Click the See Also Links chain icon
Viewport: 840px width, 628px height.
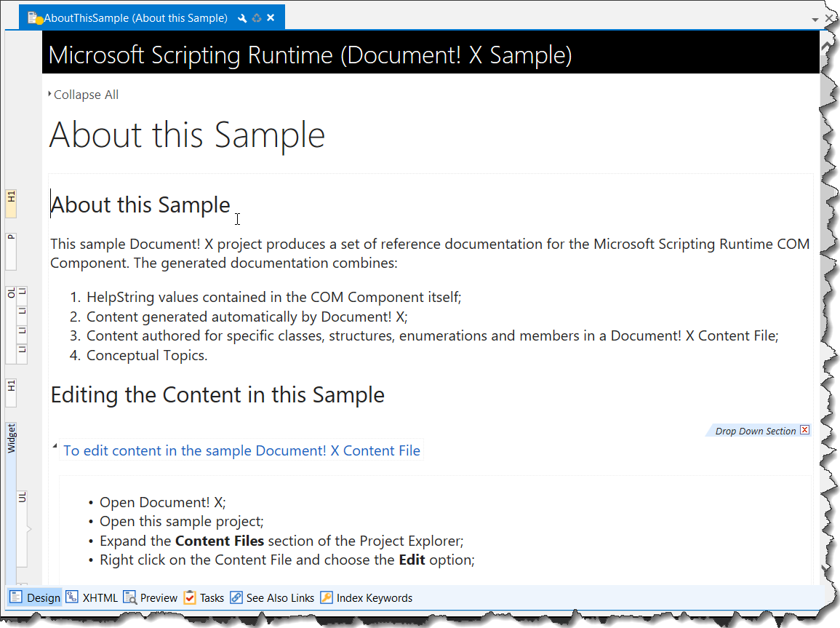click(x=236, y=597)
